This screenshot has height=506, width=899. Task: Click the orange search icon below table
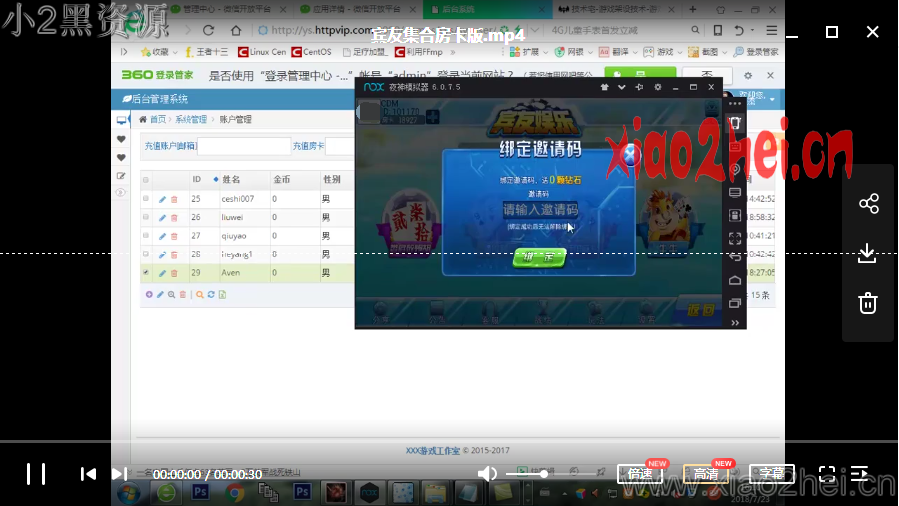pyautogui.click(x=200, y=295)
